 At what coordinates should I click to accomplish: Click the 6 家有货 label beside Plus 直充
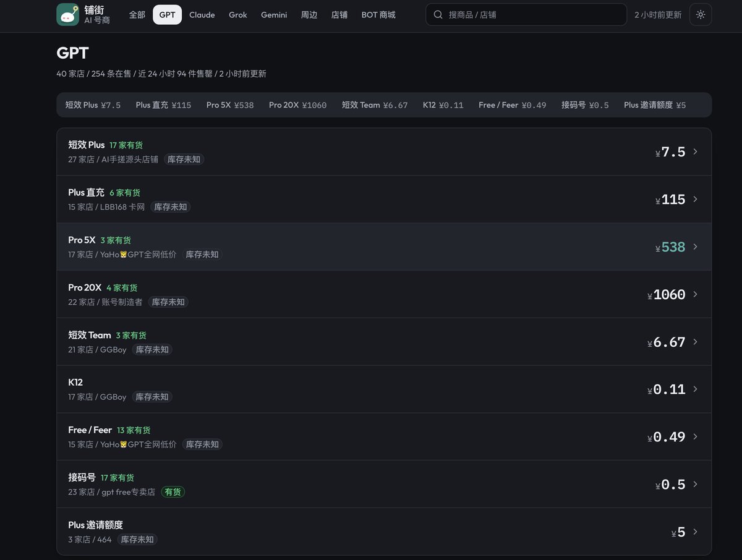point(125,193)
